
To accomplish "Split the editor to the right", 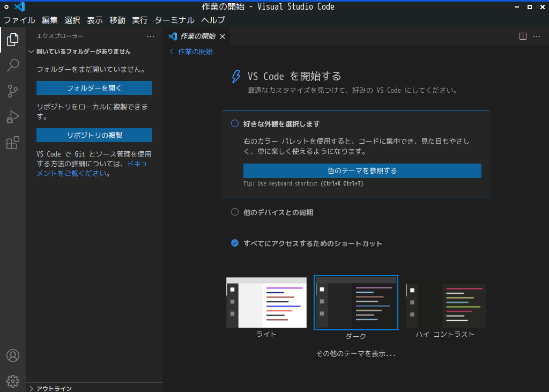I will [x=523, y=36].
